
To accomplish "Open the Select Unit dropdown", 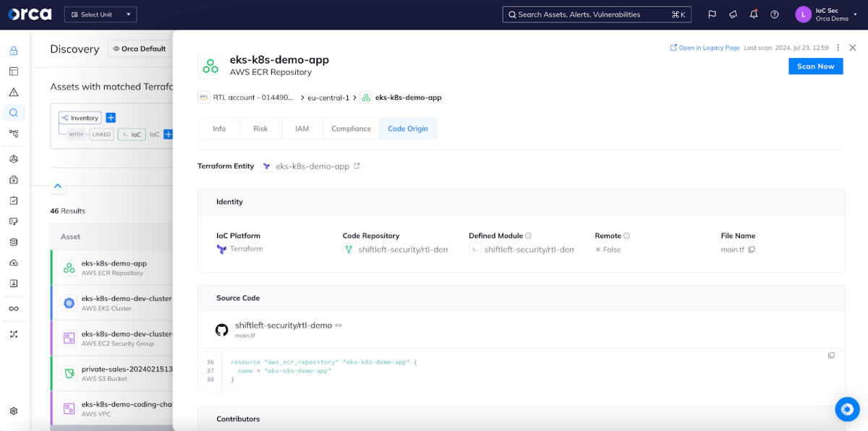I will point(101,14).
